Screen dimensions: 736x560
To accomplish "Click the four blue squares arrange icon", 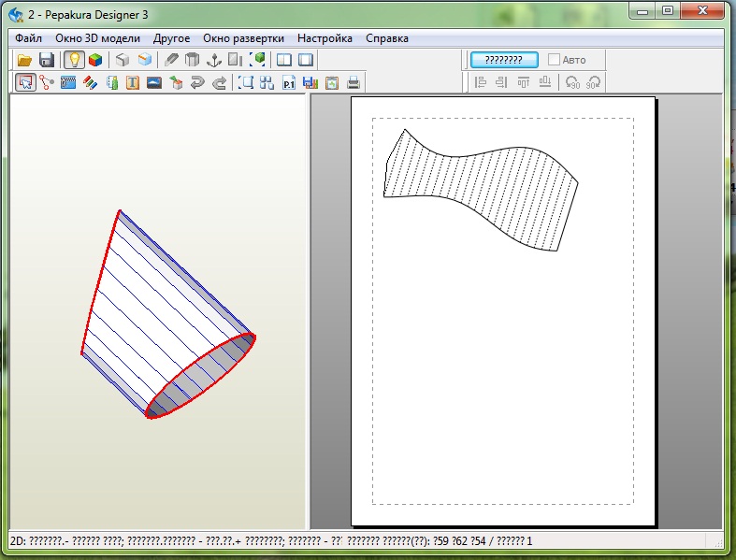I will pos(267,83).
